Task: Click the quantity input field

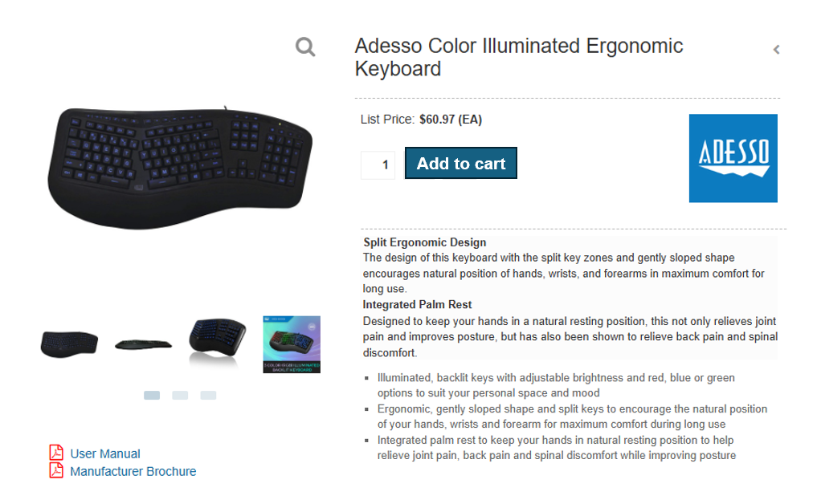Action: (x=378, y=165)
